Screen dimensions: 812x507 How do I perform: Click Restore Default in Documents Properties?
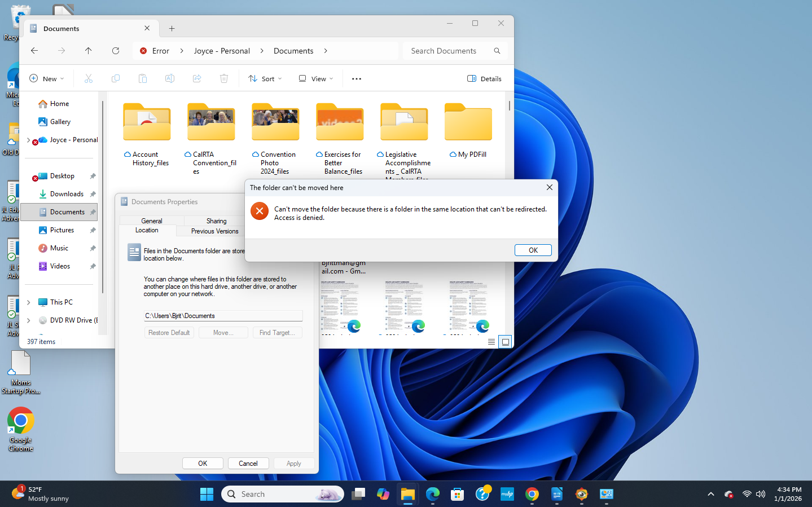point(169,333)
